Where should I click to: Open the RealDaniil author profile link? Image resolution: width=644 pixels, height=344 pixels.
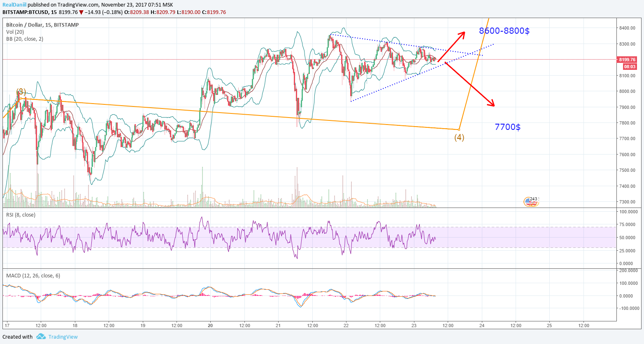tap(14, 5)
